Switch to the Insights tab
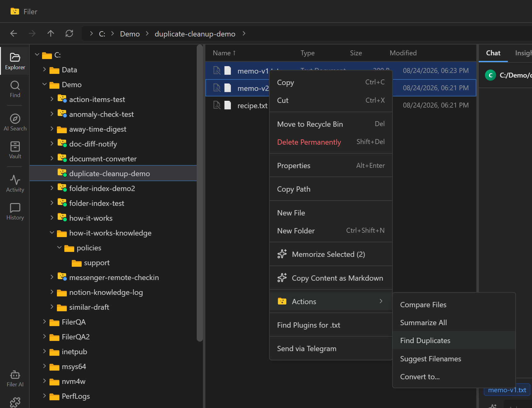532x408 pixels. click(x=523, y=53)
